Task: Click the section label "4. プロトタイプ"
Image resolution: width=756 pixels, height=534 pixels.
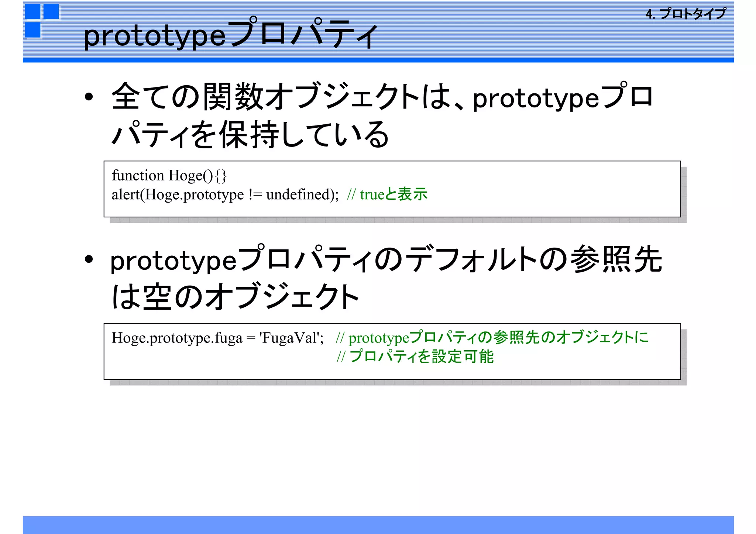Action: click(x=686, y=14)
